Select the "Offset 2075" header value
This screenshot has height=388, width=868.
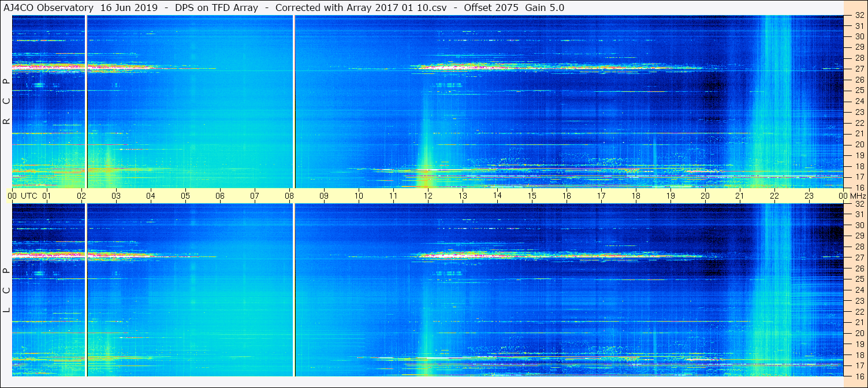pyautogui.click(x=491, y=8)
